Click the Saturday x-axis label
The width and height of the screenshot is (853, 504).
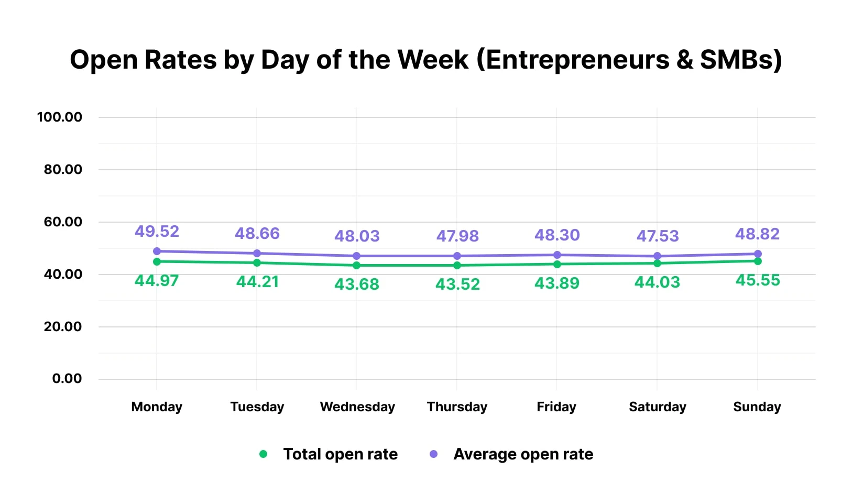(x=657, y=407)
